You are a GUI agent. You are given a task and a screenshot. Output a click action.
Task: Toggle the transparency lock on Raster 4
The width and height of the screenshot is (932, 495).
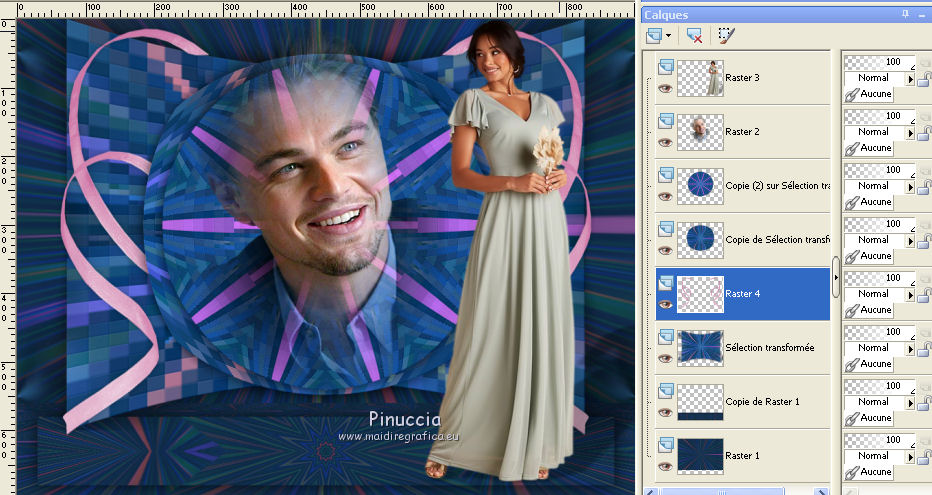(x=924, y=295)
